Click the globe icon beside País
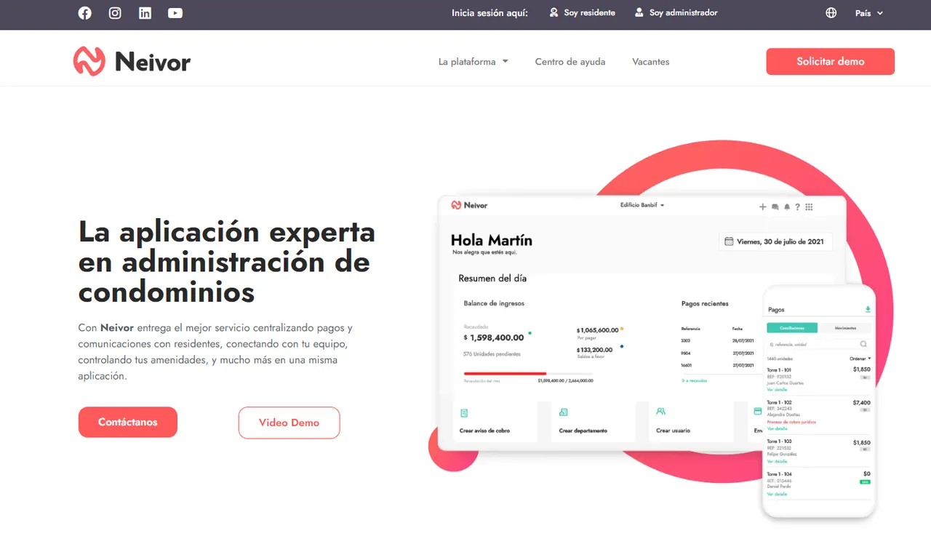This screenshot has width=931, height=560. (x=831, y=13)
